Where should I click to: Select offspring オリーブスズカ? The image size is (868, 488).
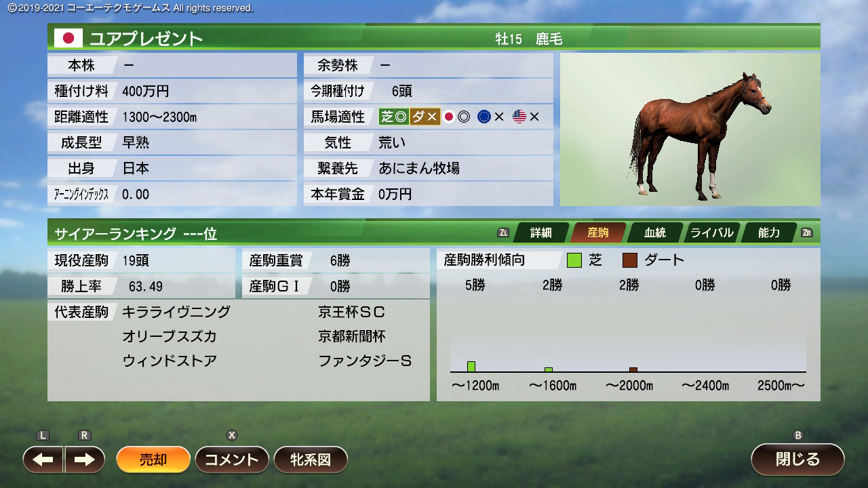coord(170,336)
